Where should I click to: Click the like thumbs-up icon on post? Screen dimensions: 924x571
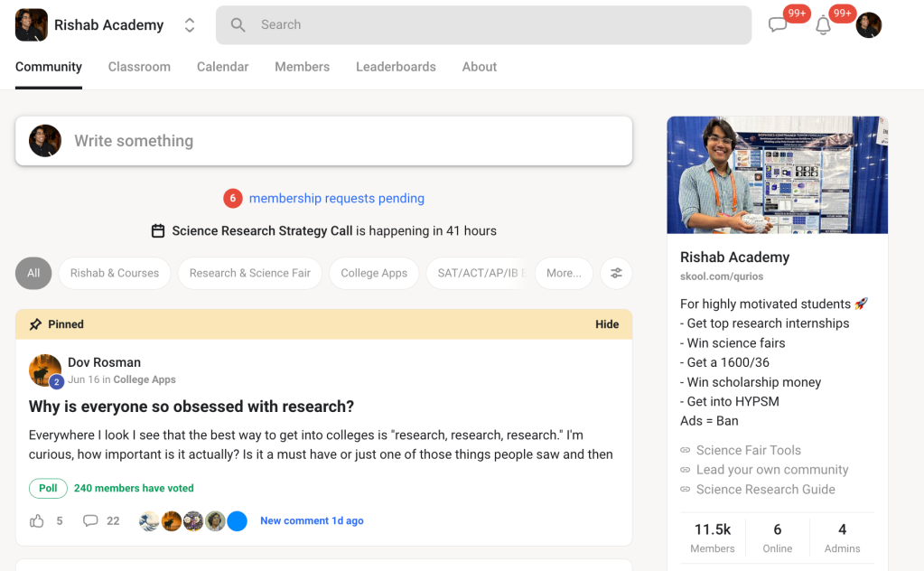pyautogui.click(x=37, y=520)
